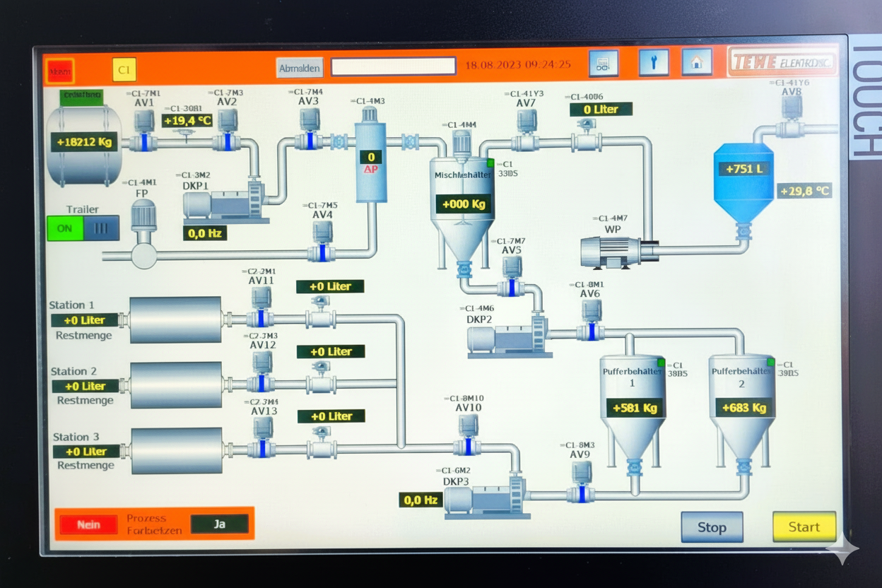This screenshot has width=882, height=588.
Task: Click the AV10 valve icon
Action: pos(467,435)
